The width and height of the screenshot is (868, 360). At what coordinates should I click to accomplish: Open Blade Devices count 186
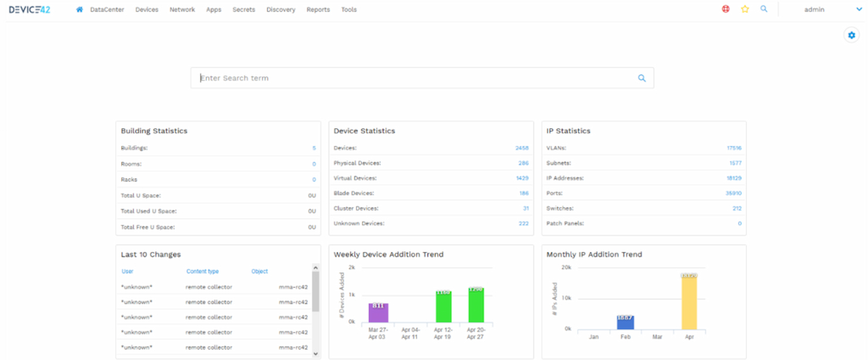(524, 193)
